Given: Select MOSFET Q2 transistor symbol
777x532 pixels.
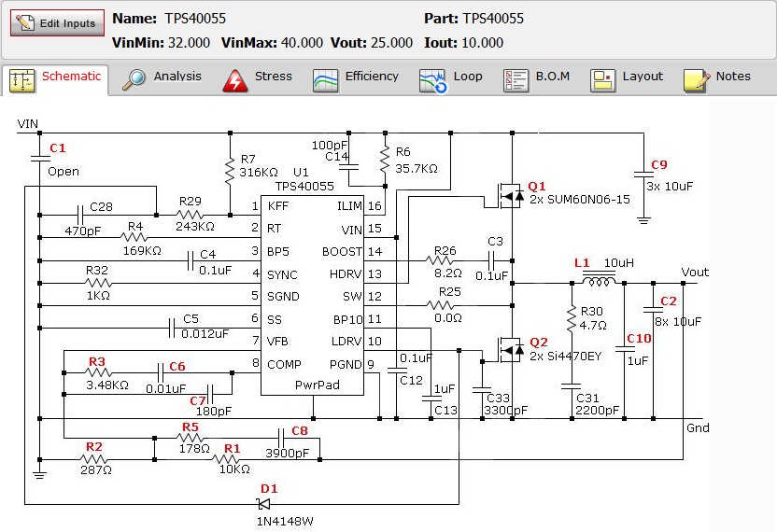Looking at the screenshot, I should point(511,350).
